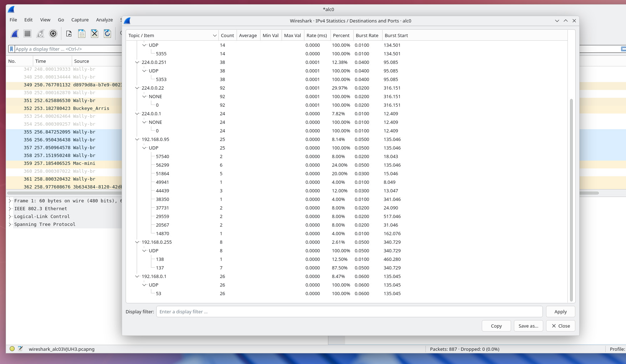This screenshot has height=364, width=626.
Task: Edit capture file properties in the status bar
Action: [20, 349]
